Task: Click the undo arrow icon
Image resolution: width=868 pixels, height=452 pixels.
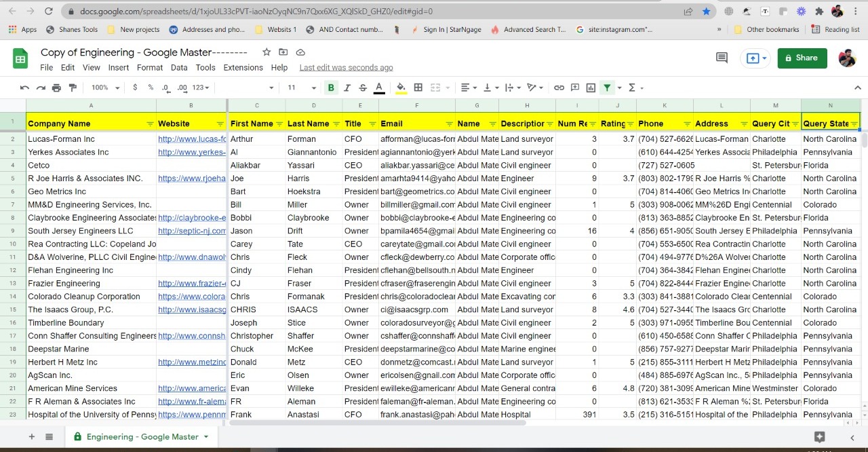Action: click(x=24, y=88)
